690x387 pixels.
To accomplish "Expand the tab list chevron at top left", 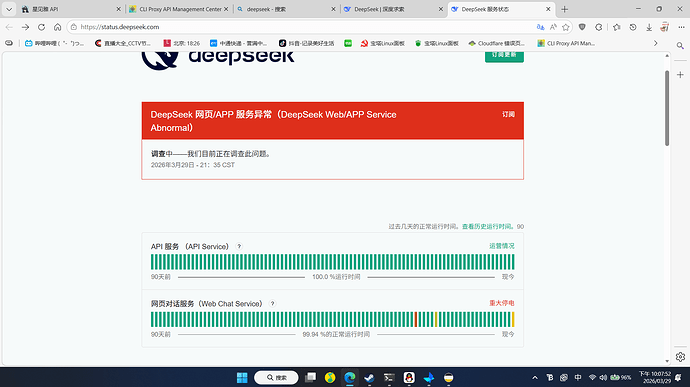I will click(x=9, y=9).
